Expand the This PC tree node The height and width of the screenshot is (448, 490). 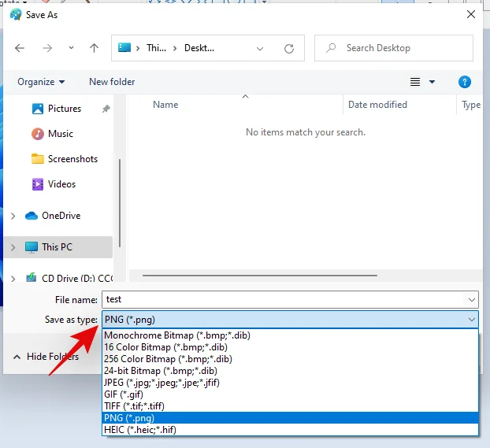click(x=13, y=247)
